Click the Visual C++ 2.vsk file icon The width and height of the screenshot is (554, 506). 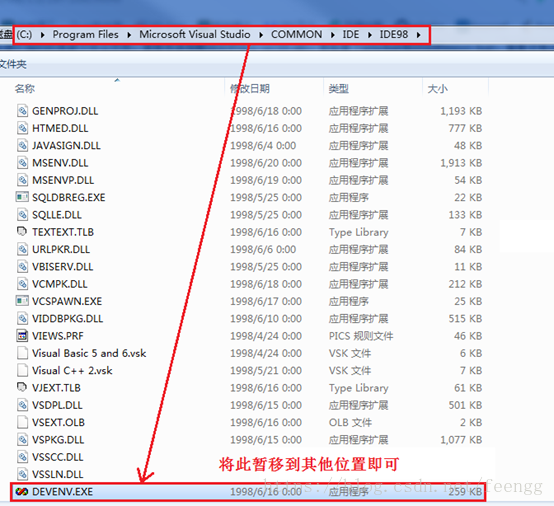tap(22, 371)
